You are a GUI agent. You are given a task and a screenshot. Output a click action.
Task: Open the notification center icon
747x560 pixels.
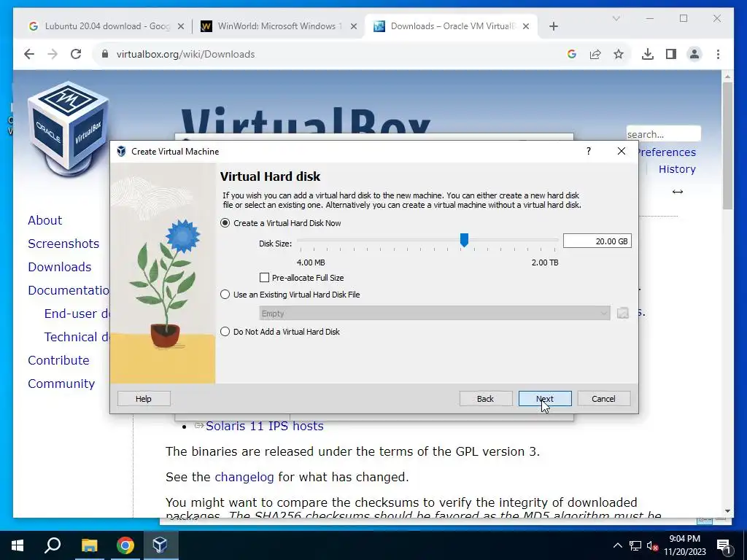pyautogui.click(x=724, y=545)
